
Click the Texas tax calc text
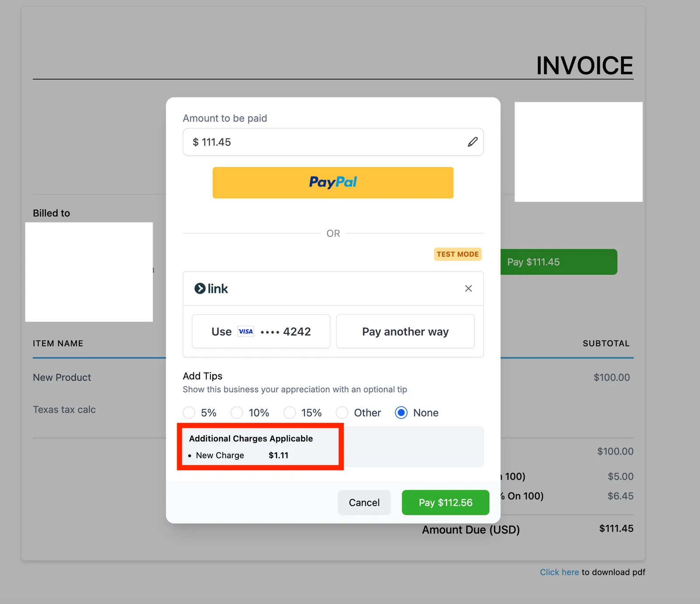(x=64, y=410)
